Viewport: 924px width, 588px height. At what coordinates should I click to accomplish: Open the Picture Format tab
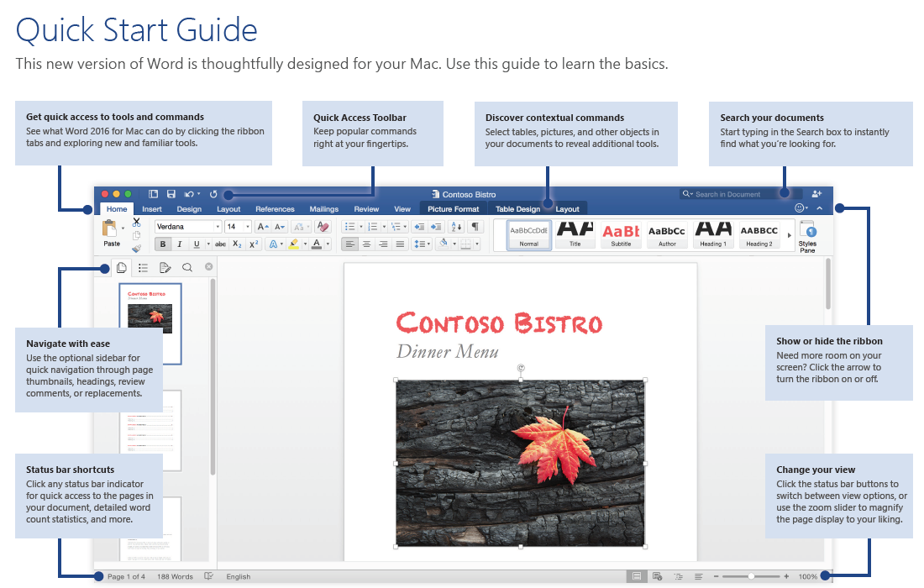pos(453,209)
